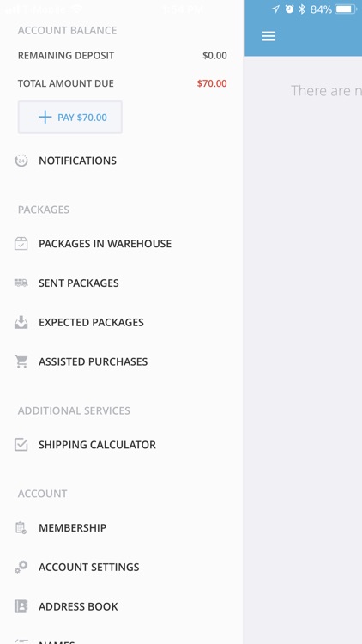Screen dimensions: 362x644
Task: Click the Sent Packages truck icon
Action: click(21, 283)
